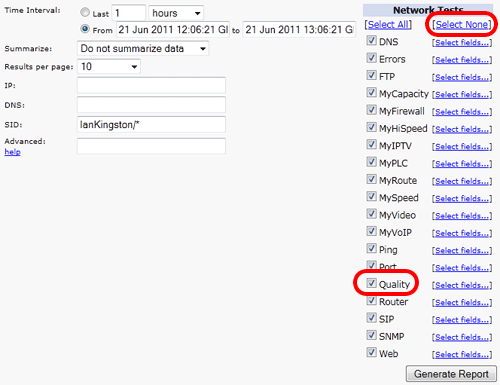
Task: Open Select fields for MyVideo
Action: point(462,216)
